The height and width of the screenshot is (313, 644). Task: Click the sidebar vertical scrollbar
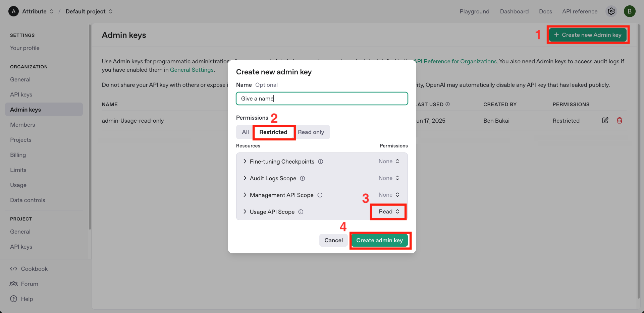[x=90, y=127]
